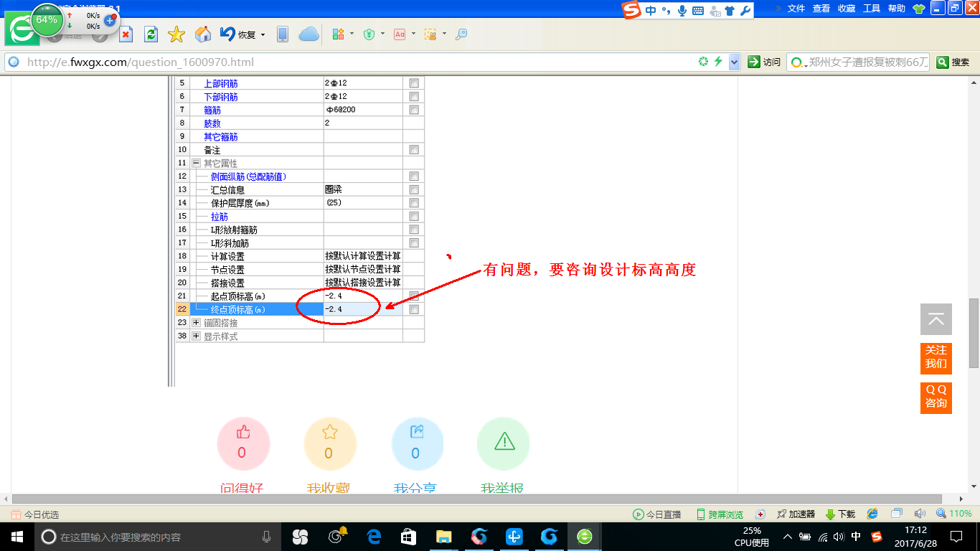Click the magnifier find icon in toolbar
980x551 pixels.
coord(461,34)
